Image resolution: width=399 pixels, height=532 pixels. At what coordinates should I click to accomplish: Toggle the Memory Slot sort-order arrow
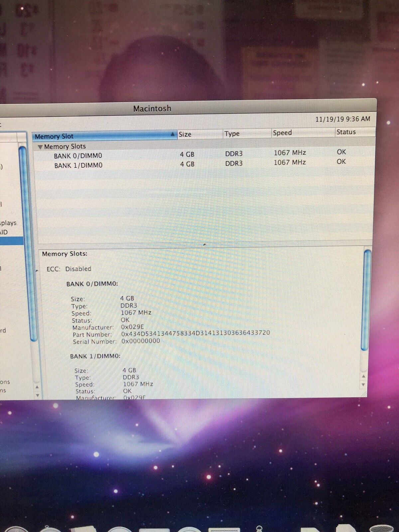click(x=172, y=134)
